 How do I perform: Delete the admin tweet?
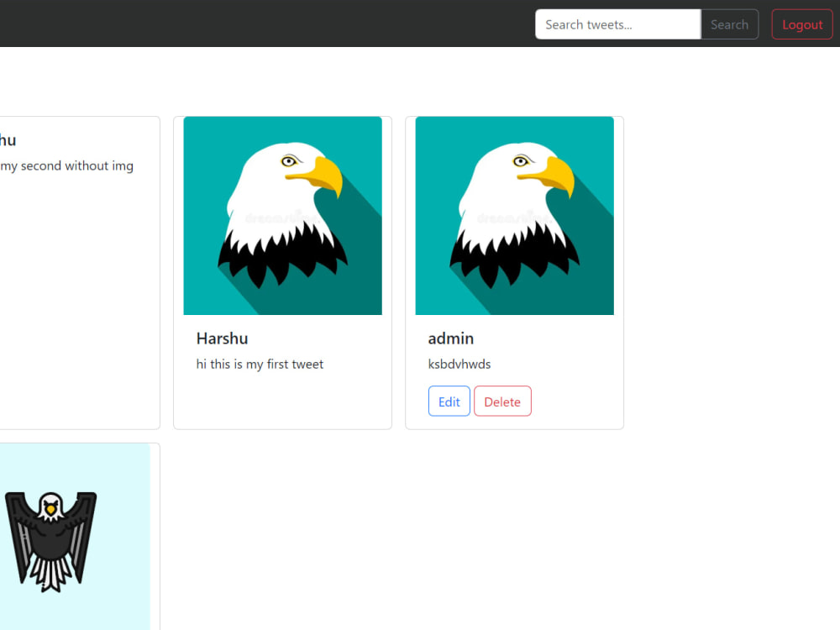coord(502,402)
